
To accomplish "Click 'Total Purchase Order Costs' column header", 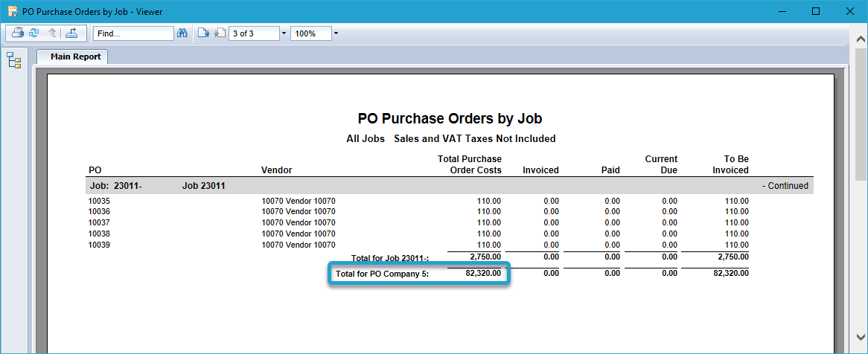I will pyautogui.click(x=470, y=164).
